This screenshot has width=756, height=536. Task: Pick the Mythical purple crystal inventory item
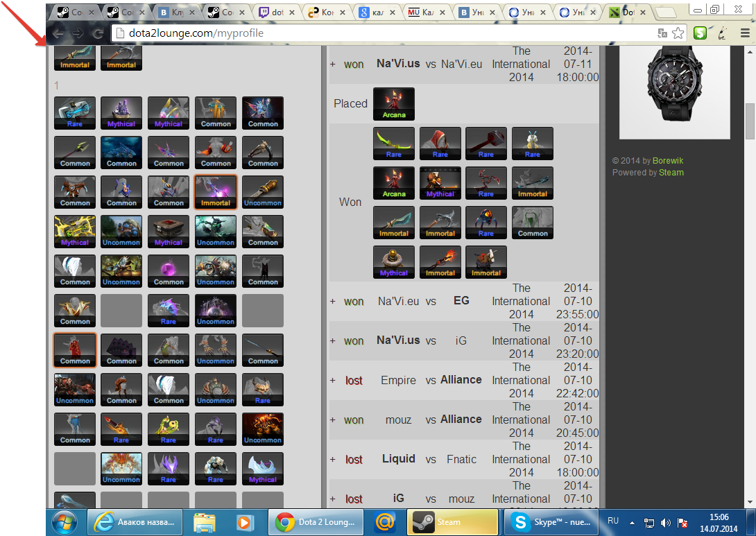pos(121,113)
